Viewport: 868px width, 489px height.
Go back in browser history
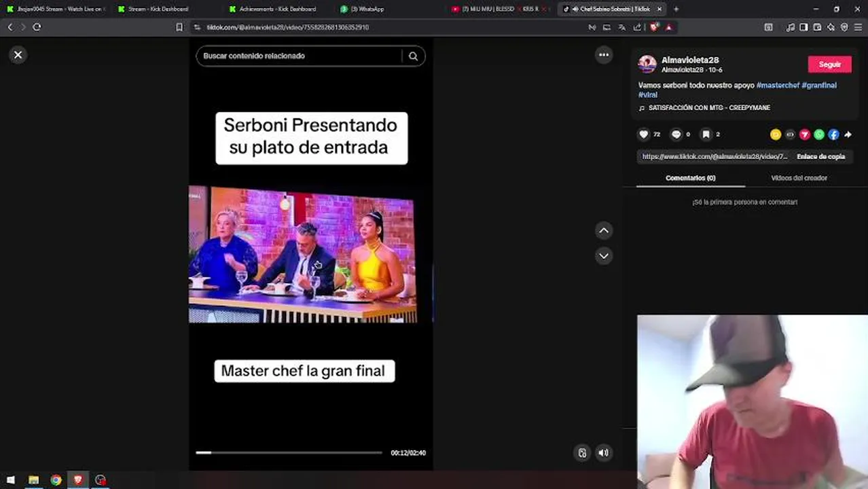click(x=10, y=27)
